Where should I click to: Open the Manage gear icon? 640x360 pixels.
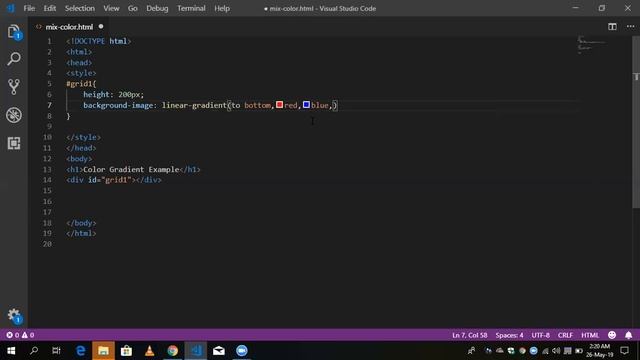click(14, 316)
